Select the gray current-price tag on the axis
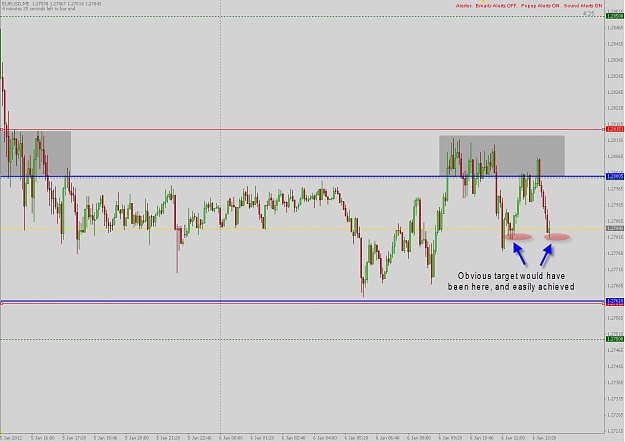 pos(615,228)
